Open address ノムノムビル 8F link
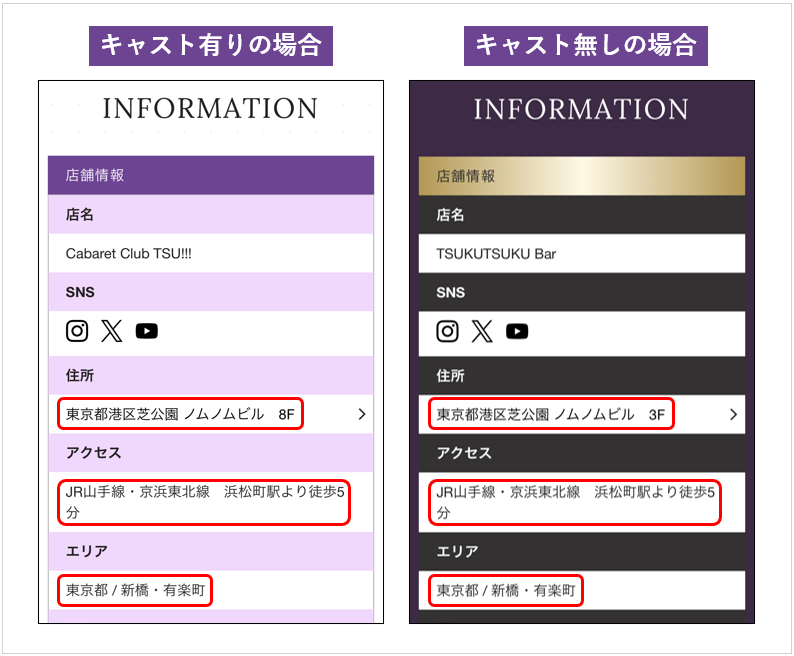 click(x=180, y=414)
